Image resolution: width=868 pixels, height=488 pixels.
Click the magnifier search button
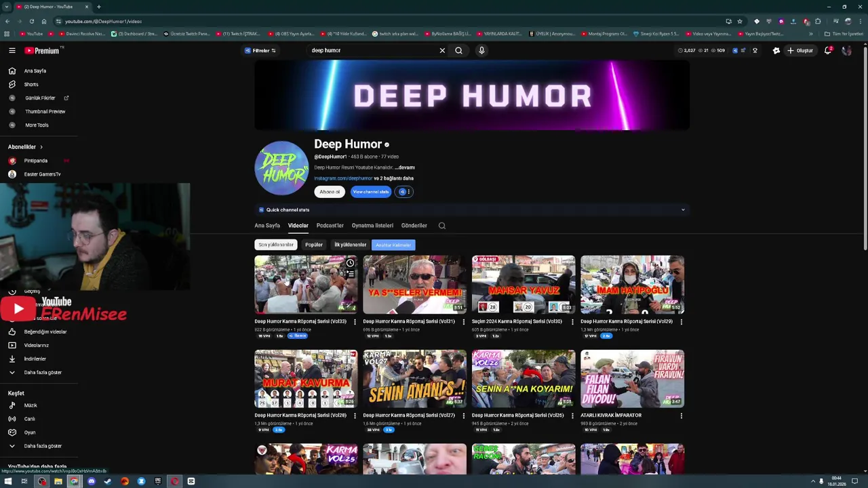[x=458, y=50]
